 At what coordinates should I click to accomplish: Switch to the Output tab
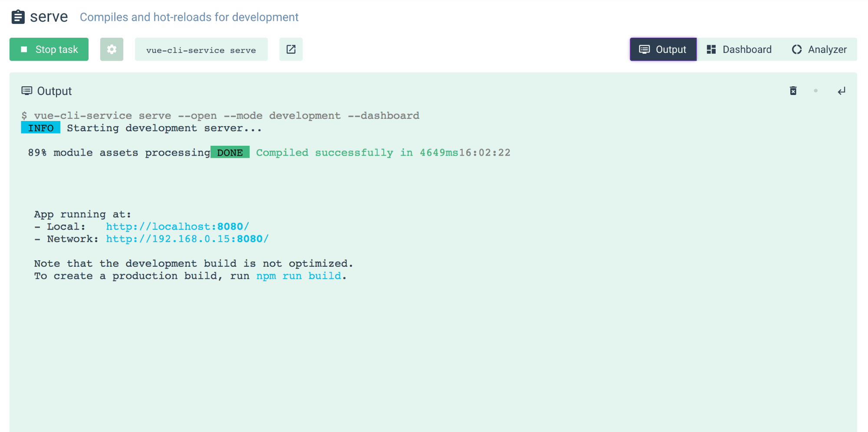point(663,49)
